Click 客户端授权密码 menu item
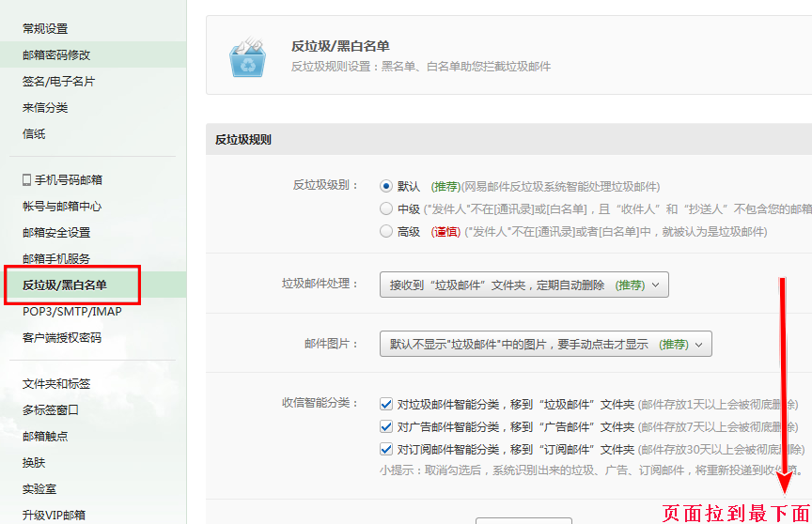The image size is (812, 524). [62, 338]
